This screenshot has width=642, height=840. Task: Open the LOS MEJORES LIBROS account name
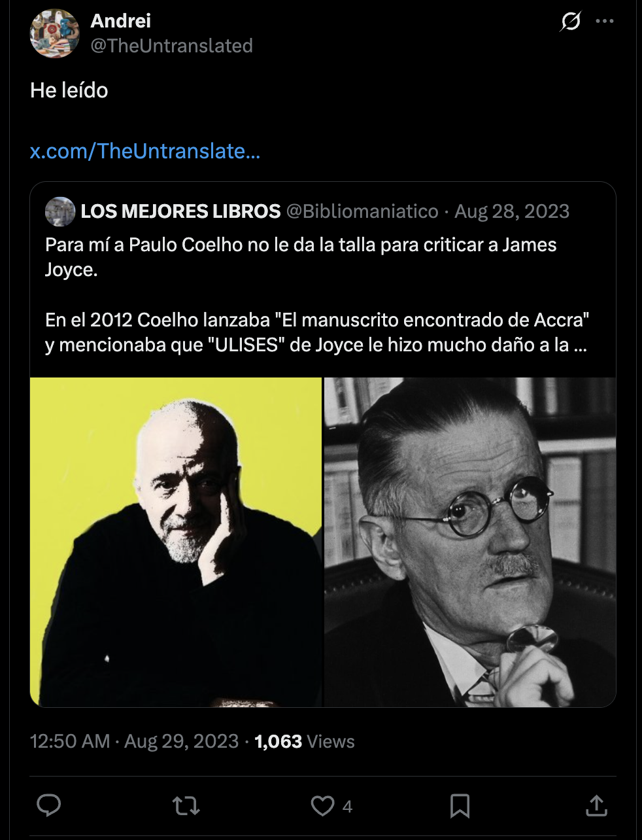(180, 211)
